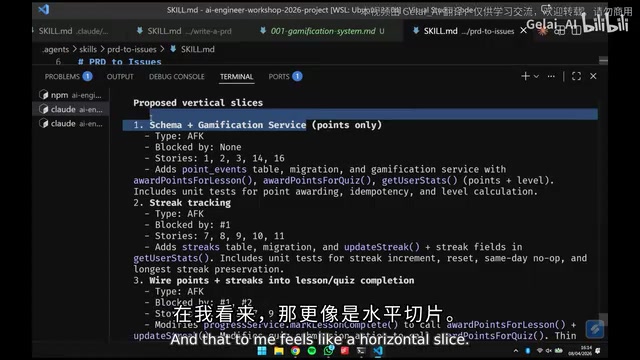Click the updateStreak() text in terminal
This screenshot has width=640, height=360.
click(x=381, y=247)
